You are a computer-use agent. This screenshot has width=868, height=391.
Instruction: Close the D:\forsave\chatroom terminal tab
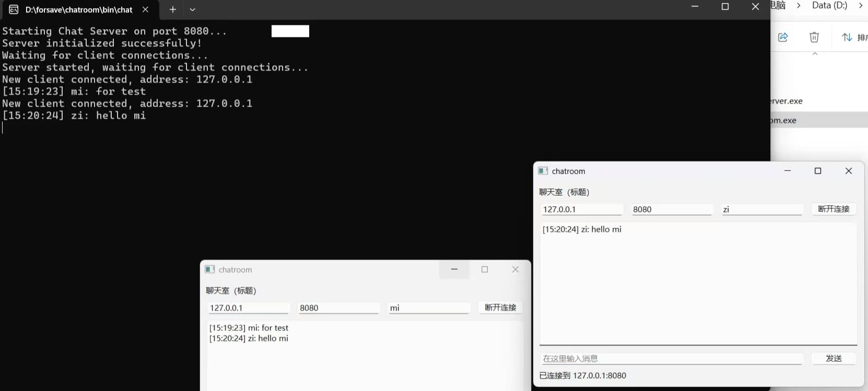pos(146,9)
